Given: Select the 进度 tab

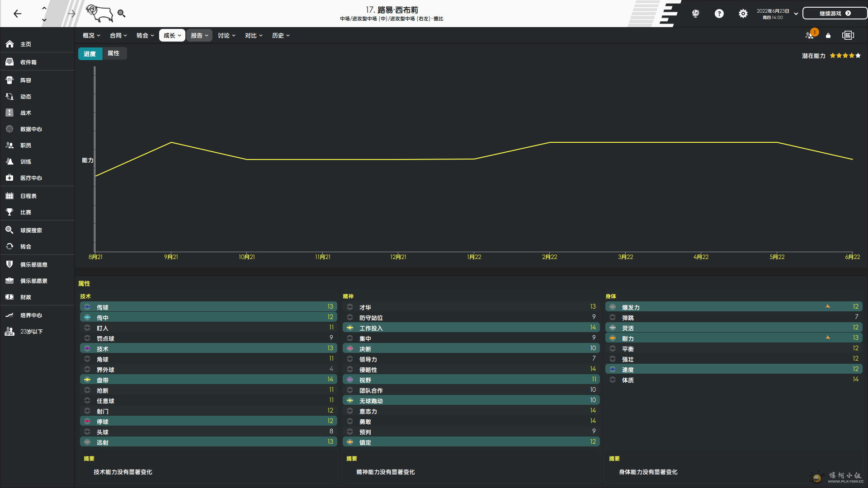Looking at the screenshot, I should pos(90,54).
